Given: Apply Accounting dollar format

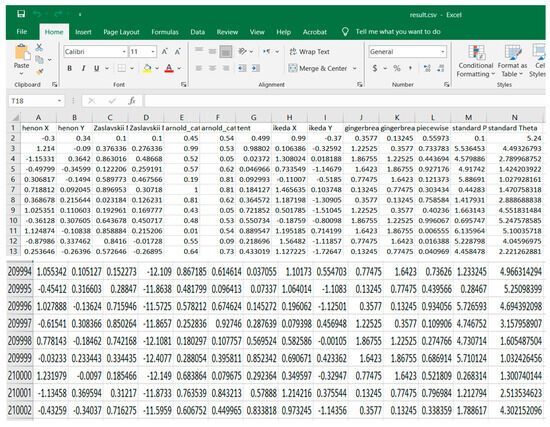Looking at the screenshot, I should click(375, 68).
